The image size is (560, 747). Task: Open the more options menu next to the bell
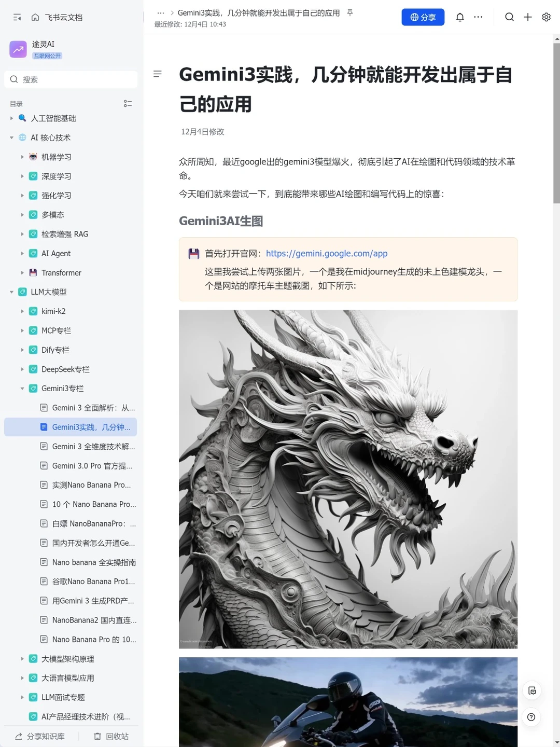point(478,17)
